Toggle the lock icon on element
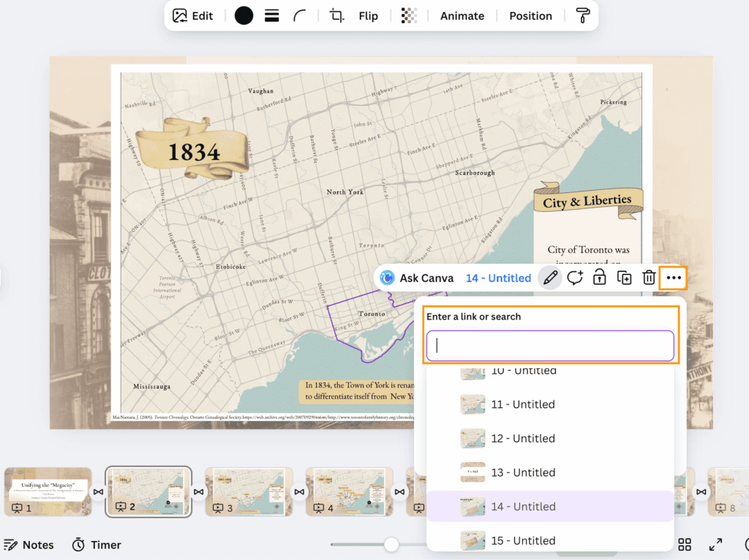Screen dimensions: 749x560 point(599,278)
